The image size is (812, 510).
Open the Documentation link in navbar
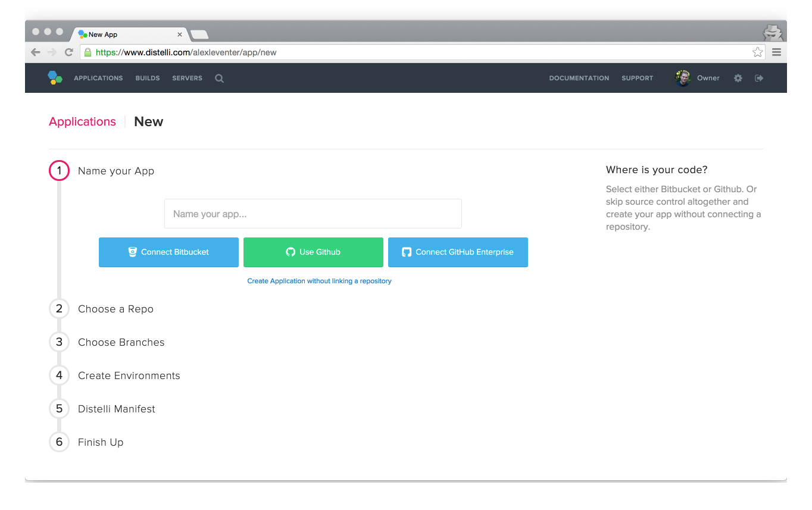coord(579,78)
